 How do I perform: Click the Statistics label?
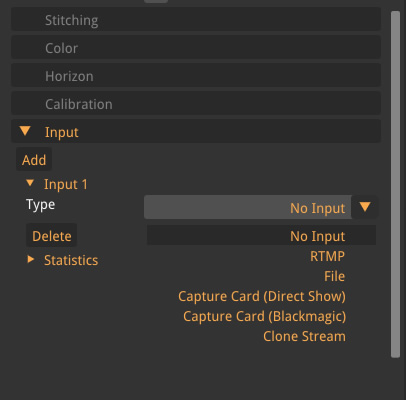point(71,260)
